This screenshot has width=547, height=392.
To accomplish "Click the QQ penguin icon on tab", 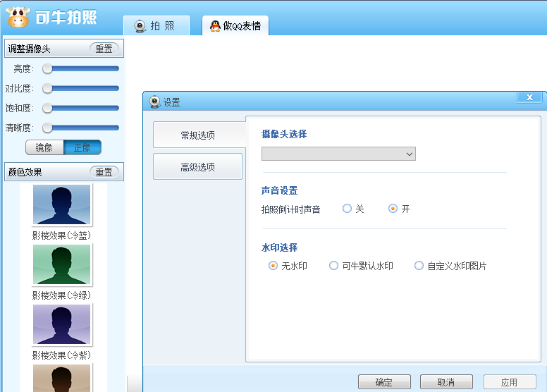I will pos(215,26).
